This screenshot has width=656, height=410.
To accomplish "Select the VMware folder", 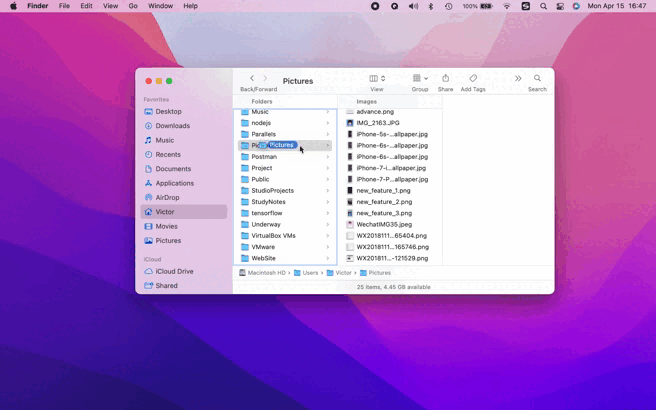I will pos(285,247).
